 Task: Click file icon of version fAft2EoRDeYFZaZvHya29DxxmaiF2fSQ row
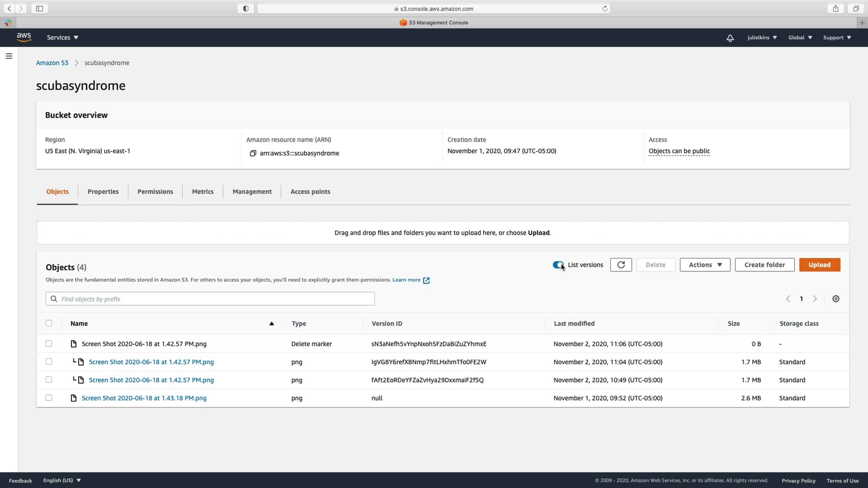pyautogui.click(x=81, y=380)
